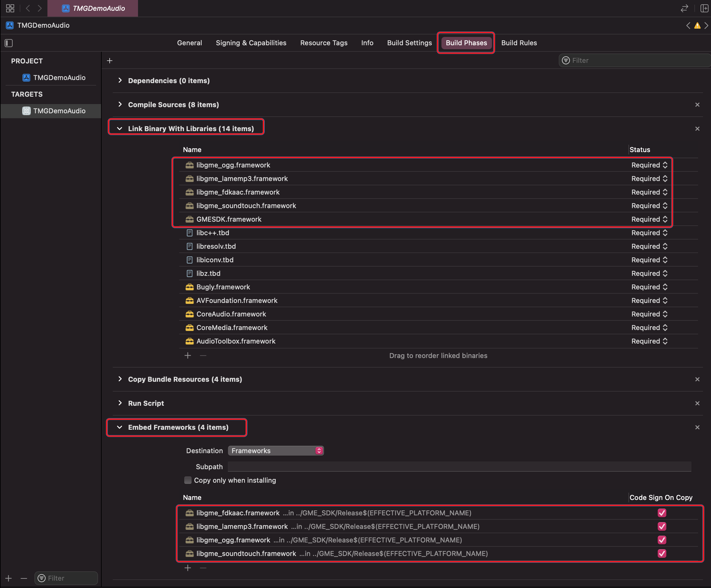The image size is (711, 588).
Task: Change Required status for Bugly.framework
Action: [649, 287]
